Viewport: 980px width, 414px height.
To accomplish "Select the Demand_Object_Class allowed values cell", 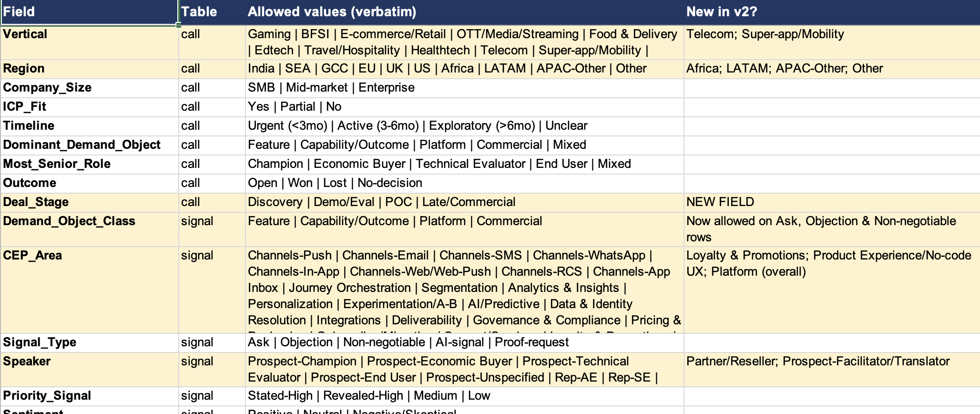I will [x=465, y=229].
